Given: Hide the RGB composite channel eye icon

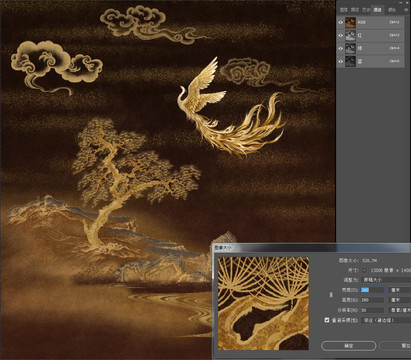Looking at the screenshot, I should point(340,22).
